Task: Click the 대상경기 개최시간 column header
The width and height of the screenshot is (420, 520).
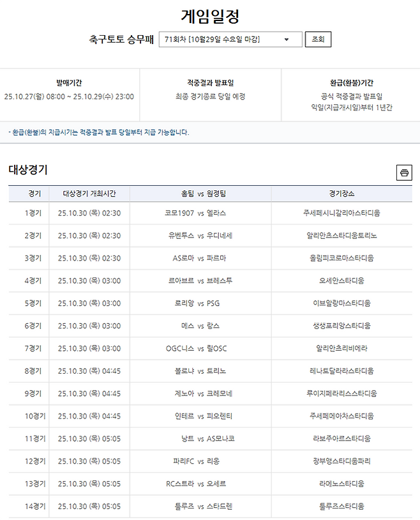Action: pyautogui.click(x=89, y=194)
